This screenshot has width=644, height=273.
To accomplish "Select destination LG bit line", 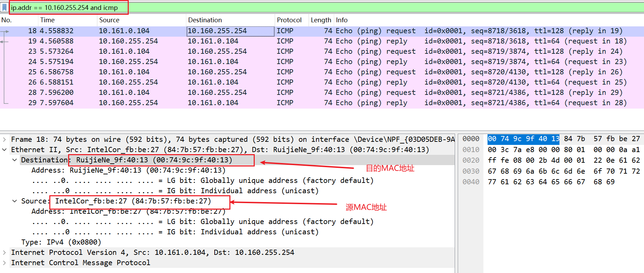I will 202,181.
